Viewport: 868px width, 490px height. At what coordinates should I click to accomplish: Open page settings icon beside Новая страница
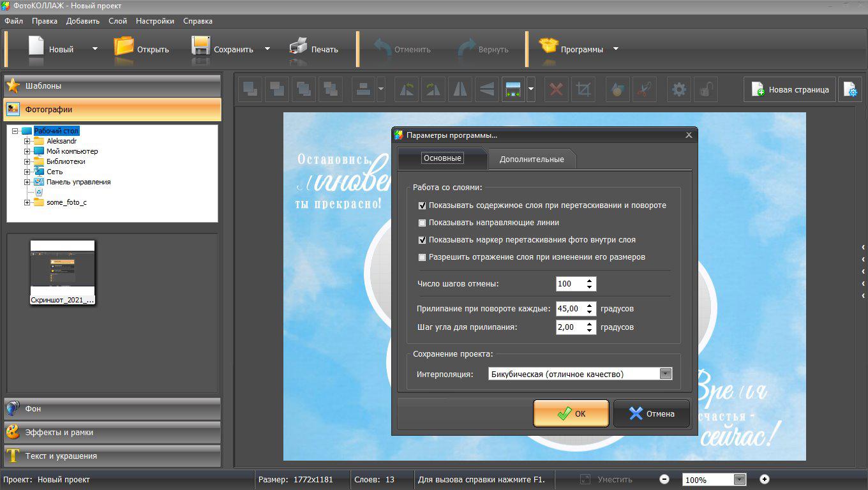(850, 90)
